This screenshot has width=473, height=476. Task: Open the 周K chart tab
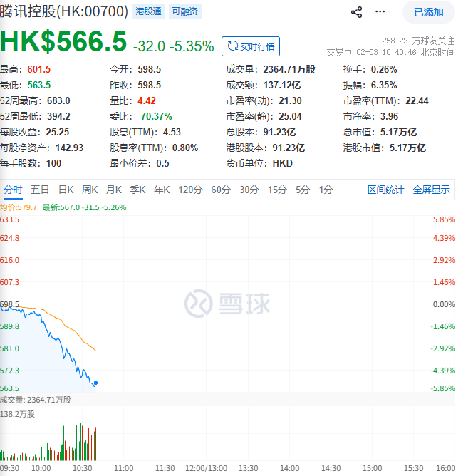coord(90,190)
